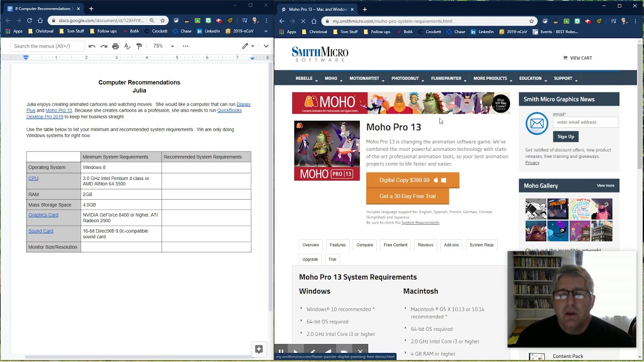Switch to the Free Content tab
This screenshot has width=644, height=362.
pyautogui.click(x=395, y=245)
